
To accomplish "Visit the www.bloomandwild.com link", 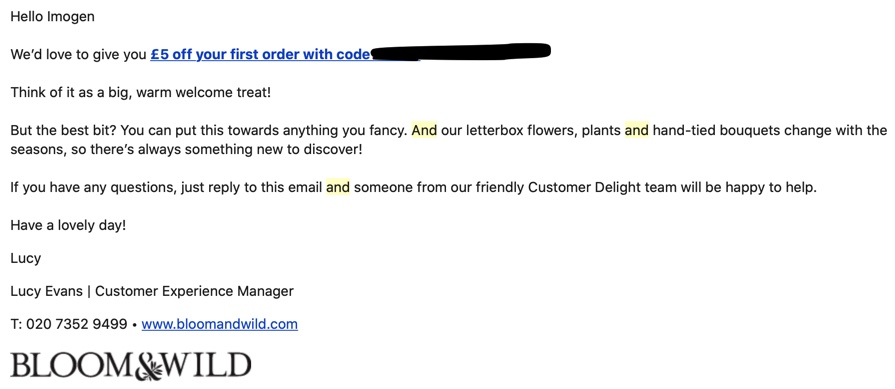I will tap(220, 325).
